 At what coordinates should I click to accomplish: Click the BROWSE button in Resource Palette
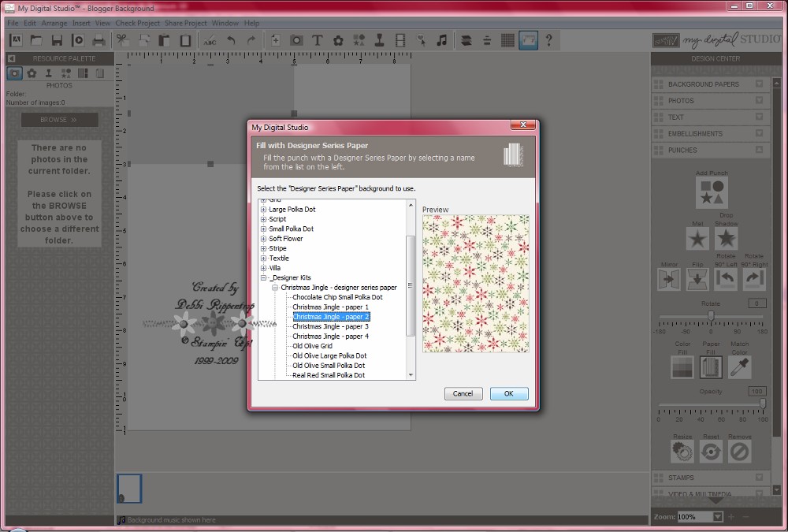pyautogui.click(x=59, y=120)
